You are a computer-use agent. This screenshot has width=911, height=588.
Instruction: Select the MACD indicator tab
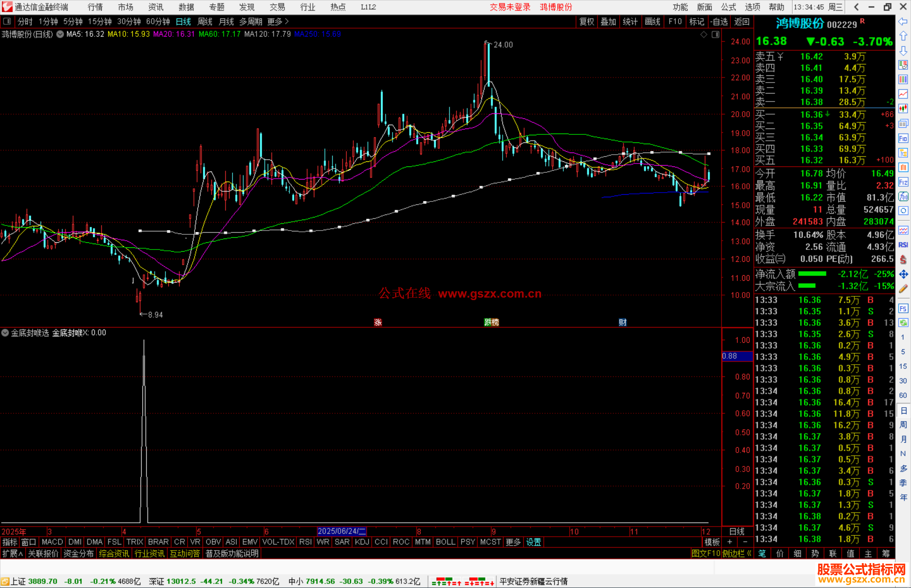click(52, 542)
